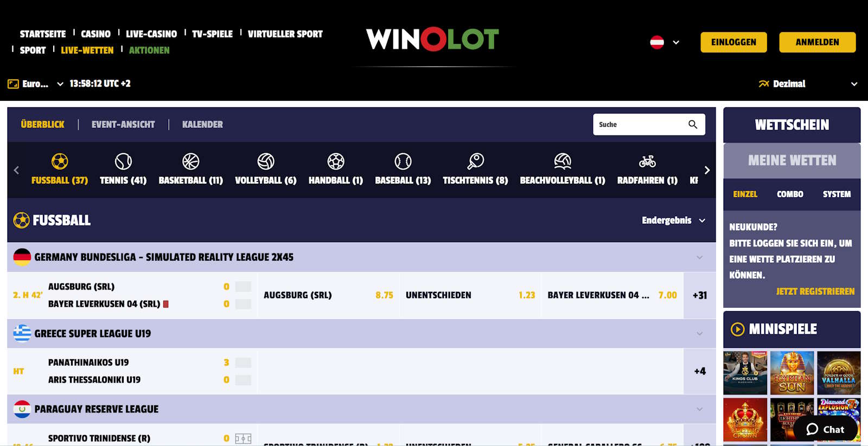Select the Handball sport icon

coord(336,161)
